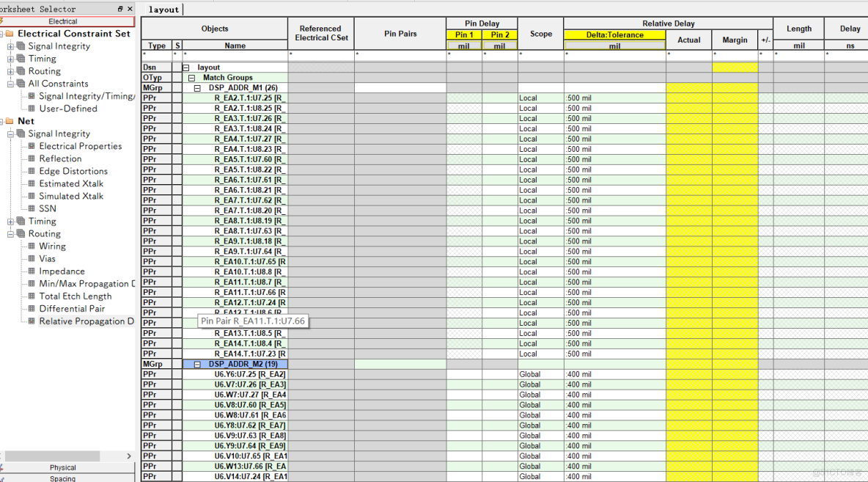
Task: Open the SSN worksheet
Action: (48, 209)
